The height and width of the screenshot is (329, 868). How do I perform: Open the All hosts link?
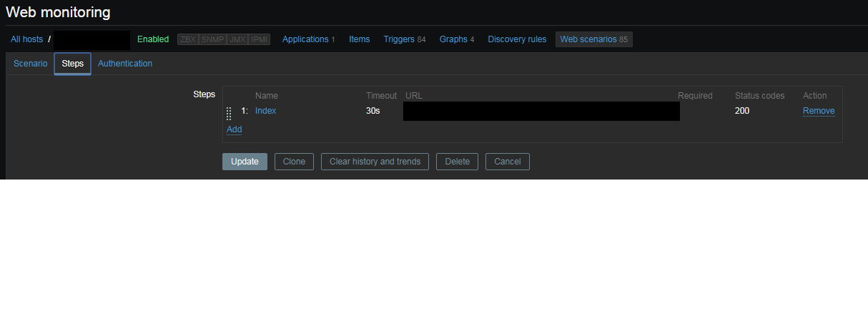point(26,39)
